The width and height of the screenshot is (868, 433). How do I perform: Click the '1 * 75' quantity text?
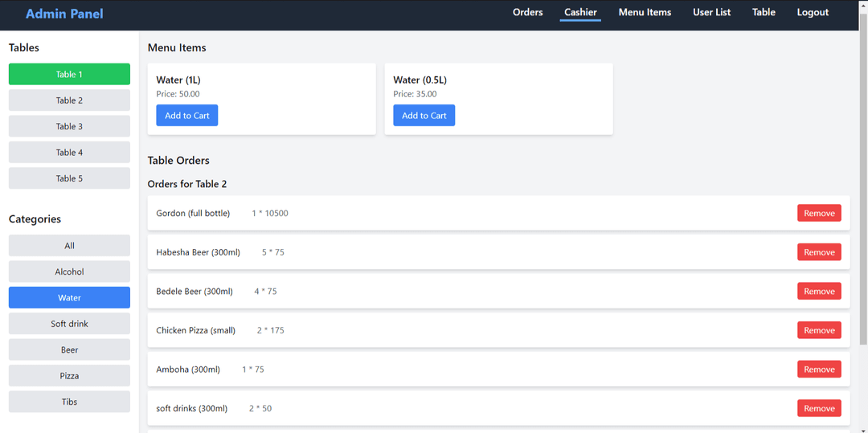point(253,370)
